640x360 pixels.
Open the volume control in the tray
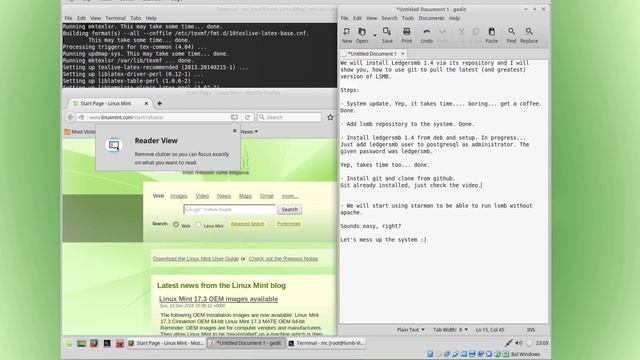click(519, 343)
